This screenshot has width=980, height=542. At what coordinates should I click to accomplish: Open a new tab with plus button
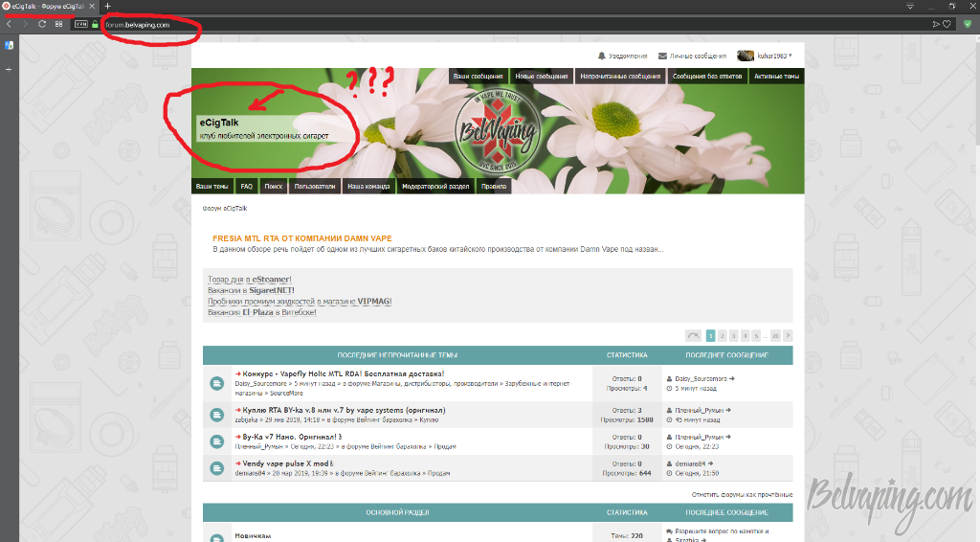(x=107, y=7)
